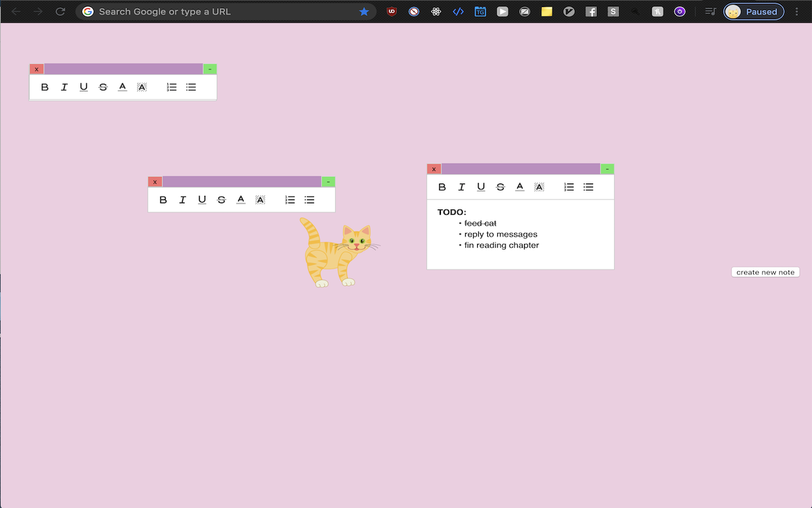The width and height of the screenshot is (812, 508).
Task: Open the Chrome three-dot menu
Action: (797, 11)
